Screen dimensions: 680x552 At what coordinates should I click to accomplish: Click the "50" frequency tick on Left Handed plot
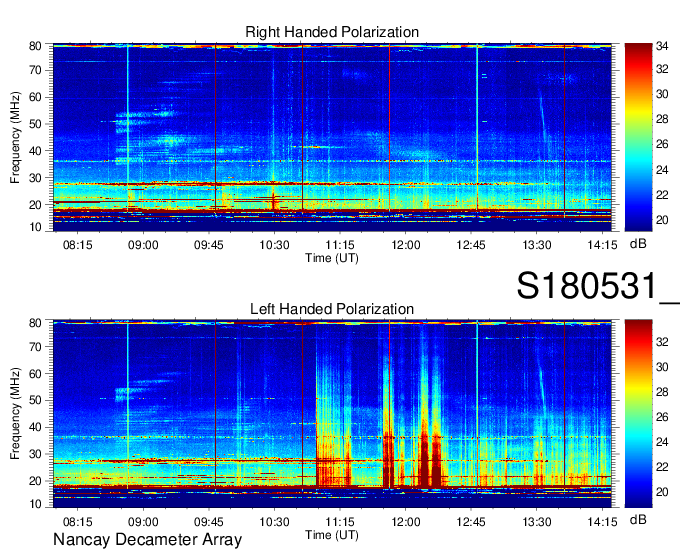(35, 400)
